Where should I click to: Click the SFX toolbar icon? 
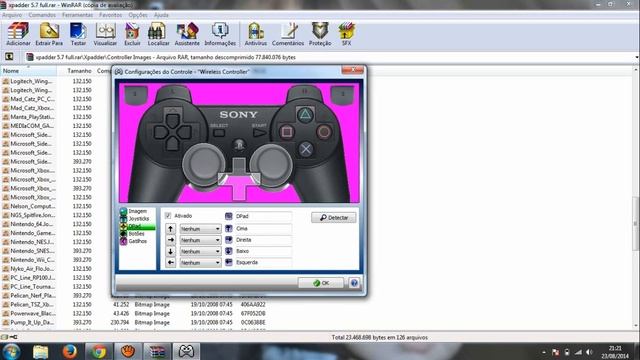click(x=347, y=34)
